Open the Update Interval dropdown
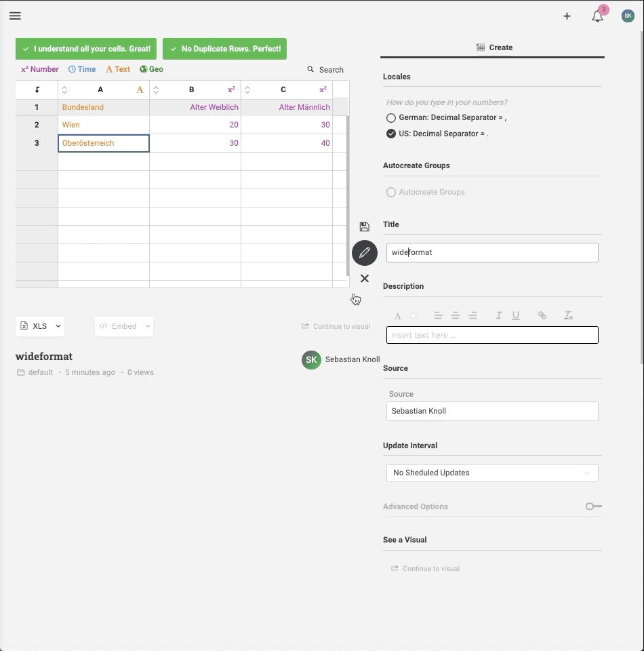Viewport: 644px width, 651px height. (492, 473)
